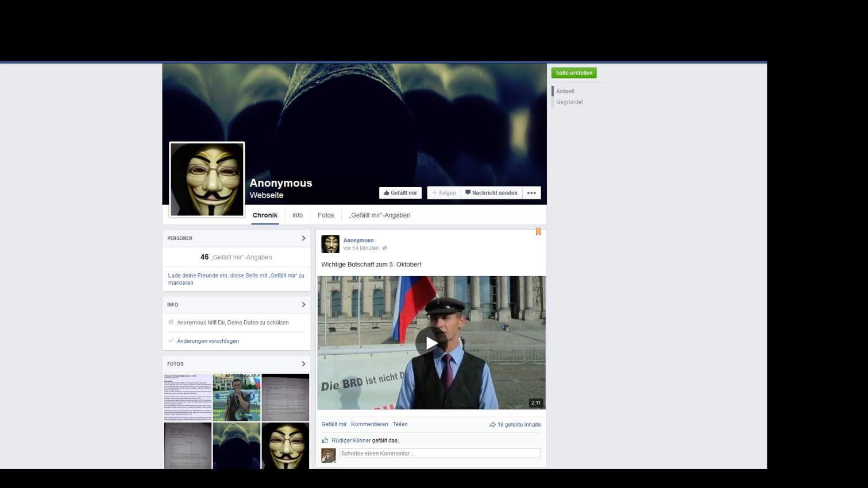Switch to the Chronik tab
The image size is (868, 488).
tap(265, 215)
